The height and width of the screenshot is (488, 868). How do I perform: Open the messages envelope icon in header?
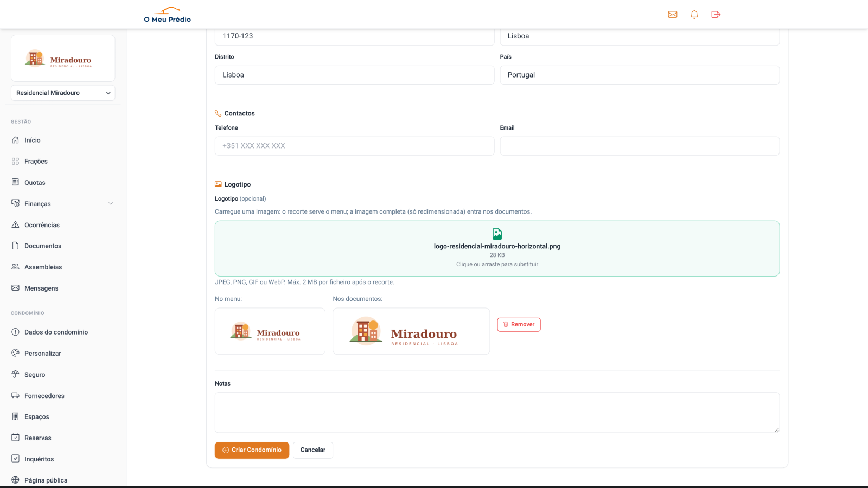(x=673, y=15)
